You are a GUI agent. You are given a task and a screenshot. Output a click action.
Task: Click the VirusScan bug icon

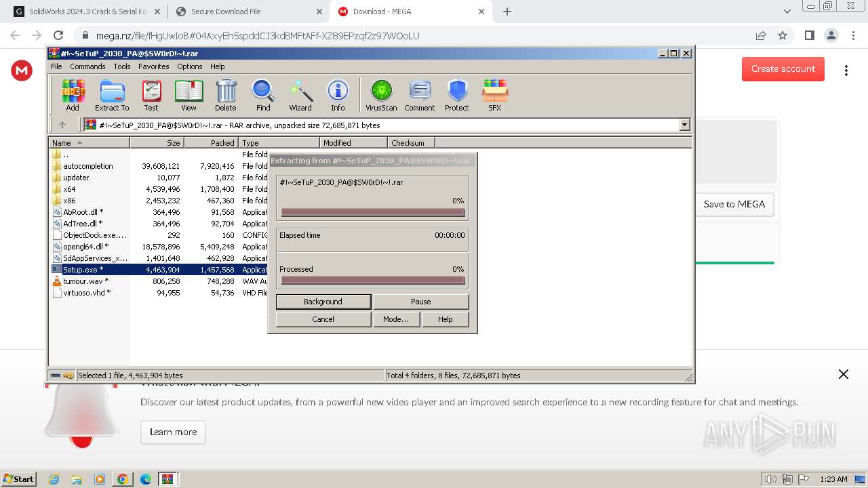point(381,95)
